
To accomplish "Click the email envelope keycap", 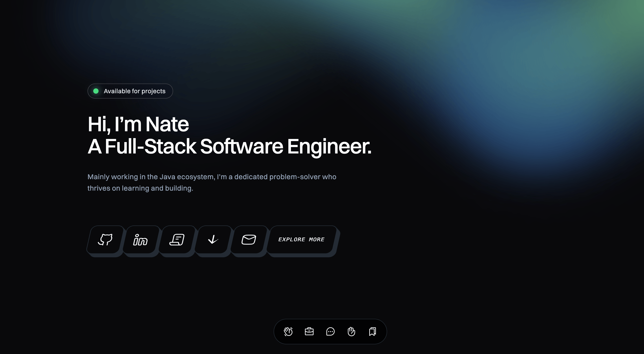I will click(249, 240).
